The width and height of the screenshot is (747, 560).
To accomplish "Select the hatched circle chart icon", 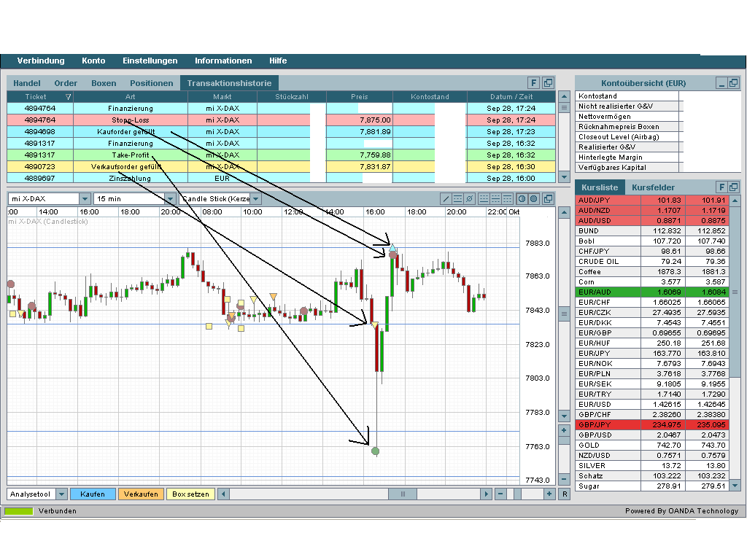I will tap(533, 198).
